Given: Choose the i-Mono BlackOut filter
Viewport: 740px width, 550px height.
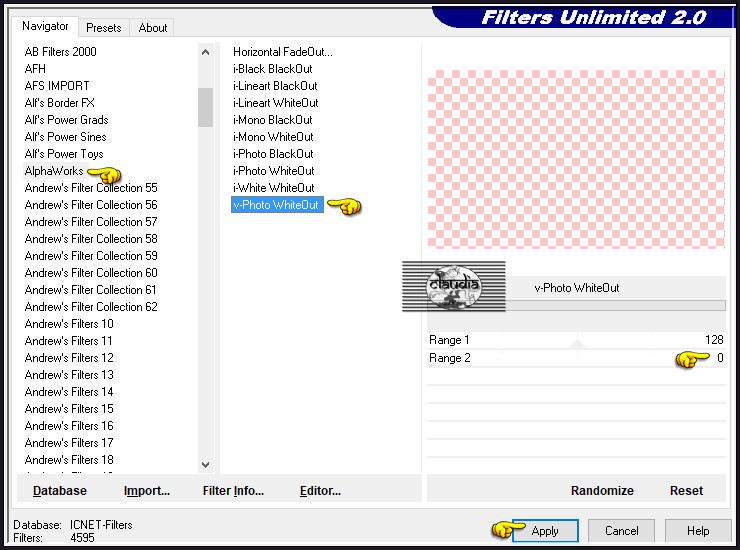Looking at the screenshot, I should tap(273, 120).
